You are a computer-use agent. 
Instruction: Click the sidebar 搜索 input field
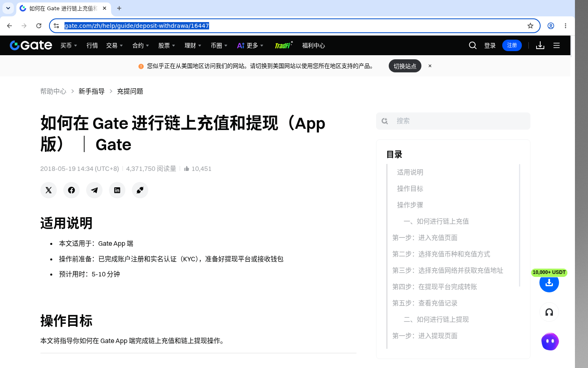[x=453, y=121]
